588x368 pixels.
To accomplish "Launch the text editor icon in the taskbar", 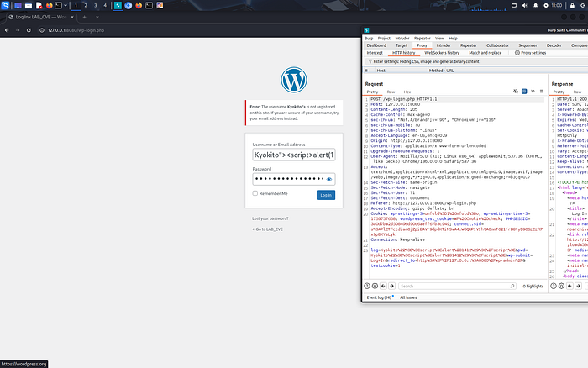I will 39,5.
